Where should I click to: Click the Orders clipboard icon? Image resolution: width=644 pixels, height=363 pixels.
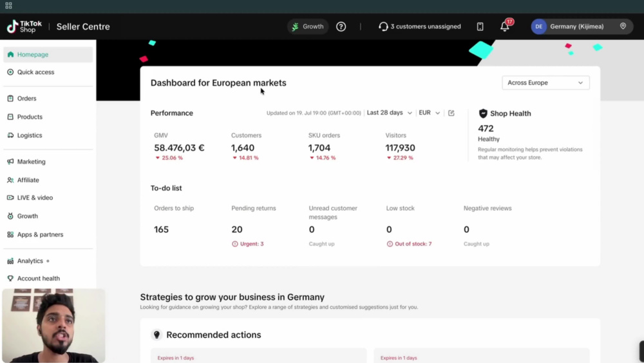10,98
